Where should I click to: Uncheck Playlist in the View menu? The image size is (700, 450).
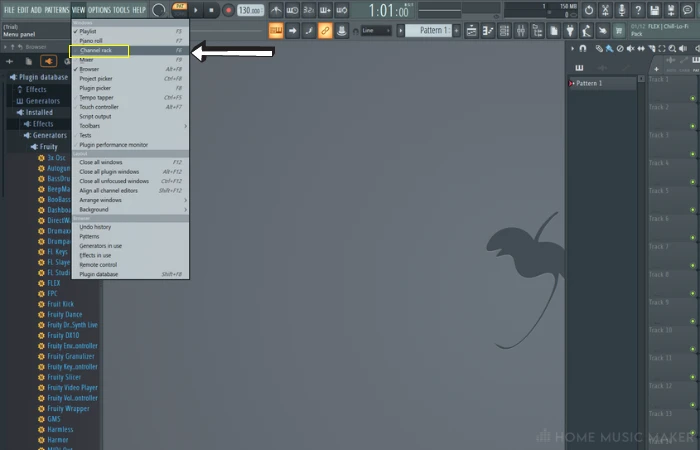coord(130,31)
